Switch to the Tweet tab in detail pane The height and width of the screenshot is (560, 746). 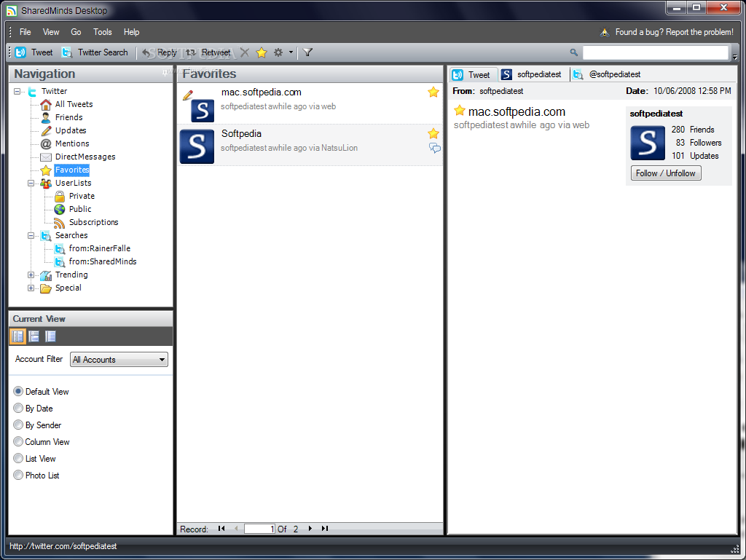(472, 74)
